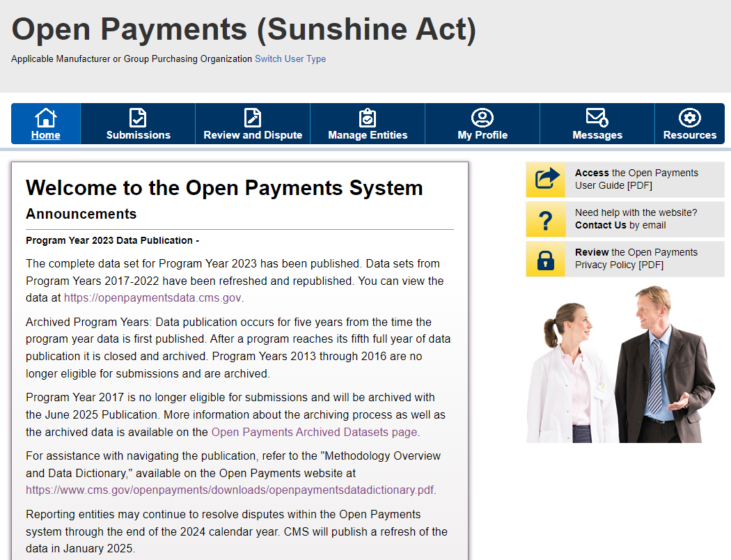Open the Submissions tab label
731x560 pixels.
139,135
